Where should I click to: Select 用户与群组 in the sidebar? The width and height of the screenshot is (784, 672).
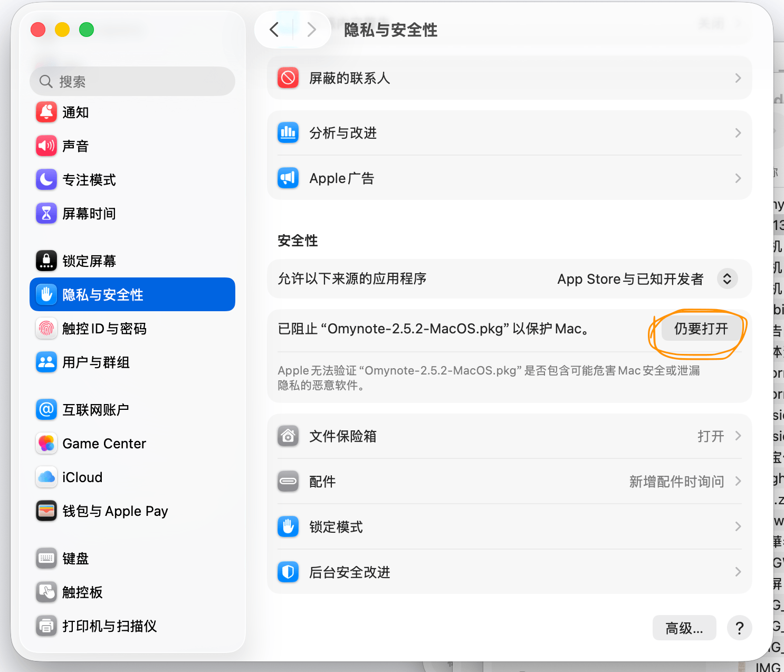click(x=132, y=362)
